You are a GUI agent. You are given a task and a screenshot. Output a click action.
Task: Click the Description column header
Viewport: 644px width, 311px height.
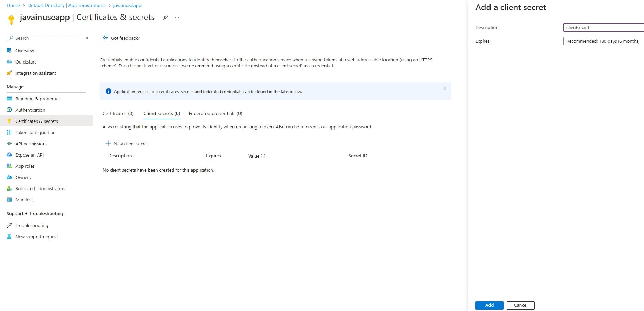click(120, 155)
